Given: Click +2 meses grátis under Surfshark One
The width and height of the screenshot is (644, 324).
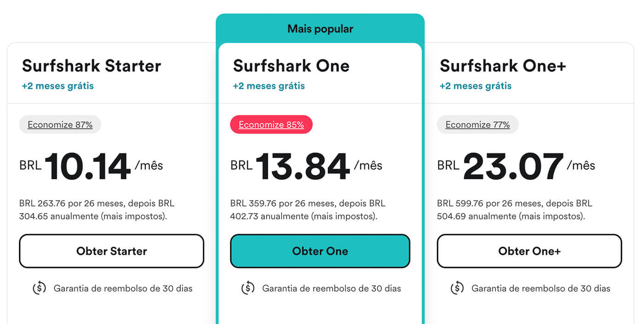Looking at the screenshot, I should point(269,86).
